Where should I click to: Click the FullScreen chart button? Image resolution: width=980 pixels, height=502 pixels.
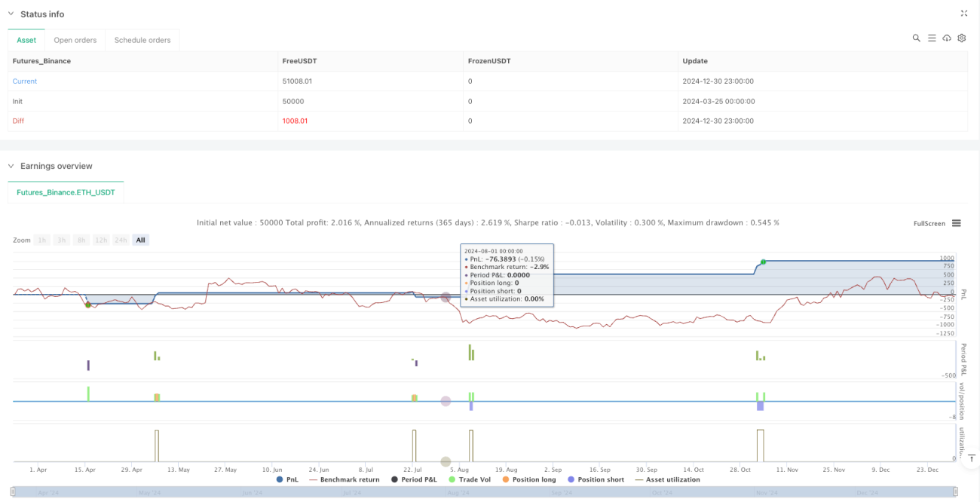click(929, 223)
